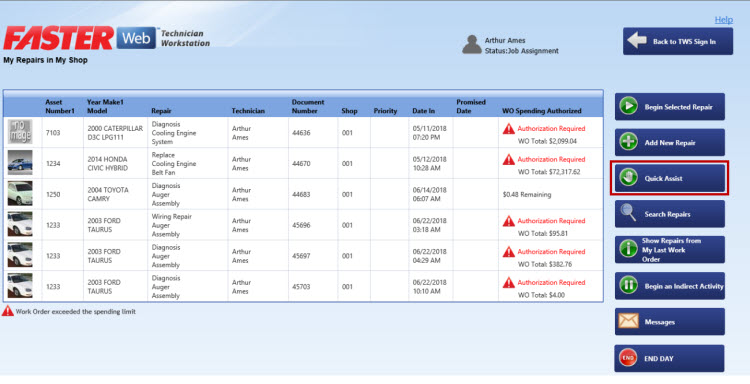The height and width of the screenshot is (384, 750).
Task: Click the green plus icon on Add New Repair
Action: pyautogui.click(x=629, y=142)
